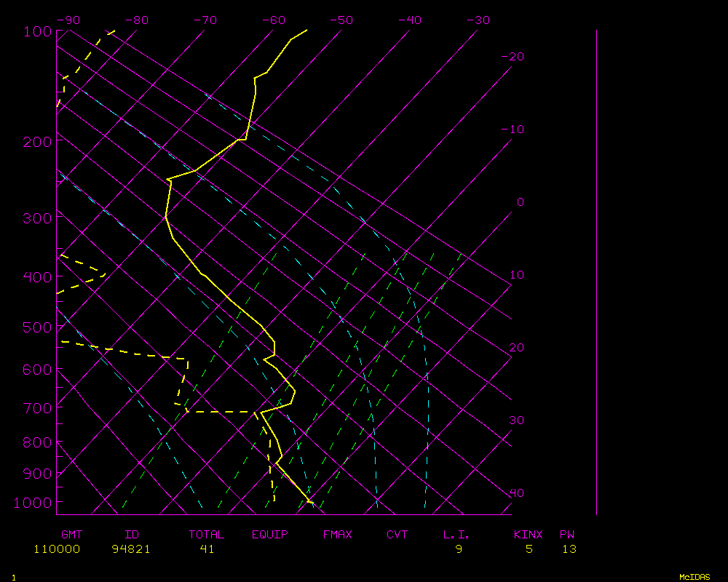
Task: Click the CVT header label
Action: tap(397, 535)
